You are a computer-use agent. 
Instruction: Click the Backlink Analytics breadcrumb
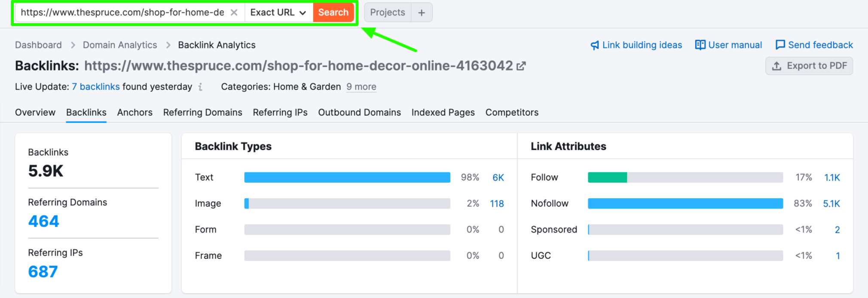point(217,45)
